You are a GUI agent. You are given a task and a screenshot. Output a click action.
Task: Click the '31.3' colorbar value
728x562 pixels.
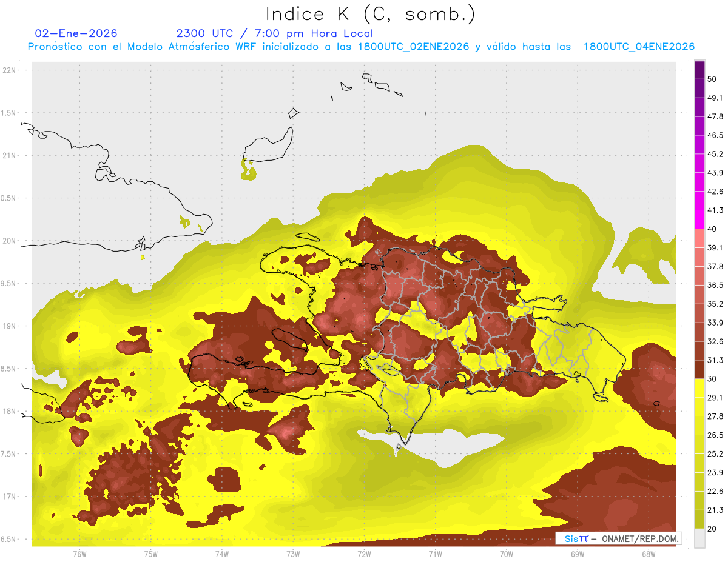coord(715,360)
